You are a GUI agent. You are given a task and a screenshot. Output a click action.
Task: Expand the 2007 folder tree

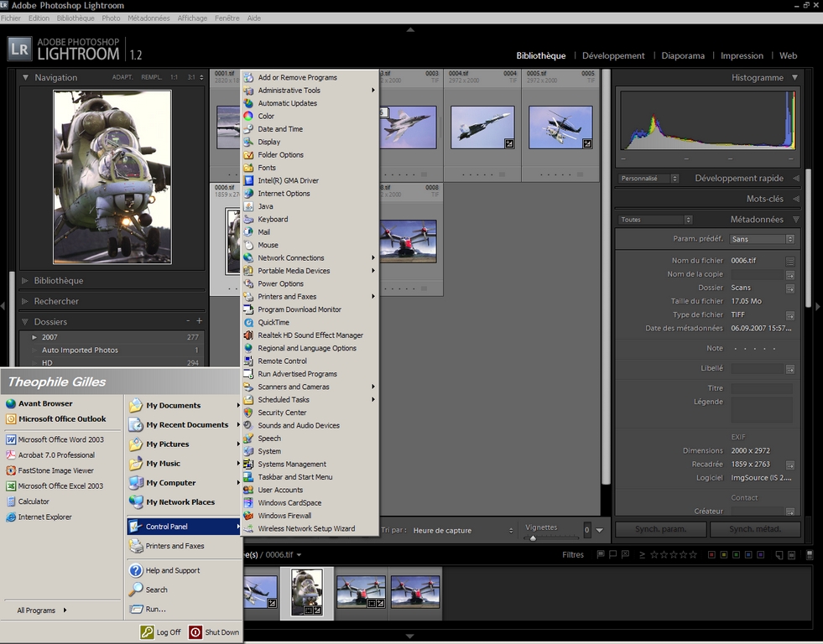pyautogui.click(x=34, y=337)
